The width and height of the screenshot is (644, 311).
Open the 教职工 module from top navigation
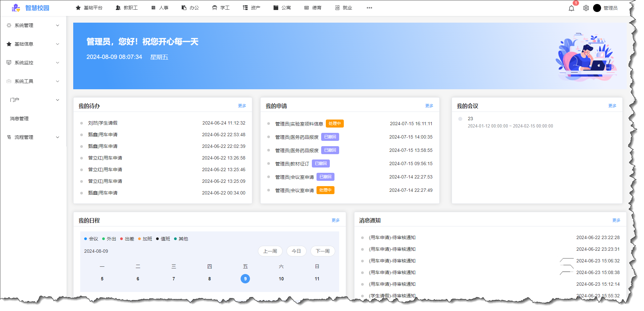coord(127,8)
